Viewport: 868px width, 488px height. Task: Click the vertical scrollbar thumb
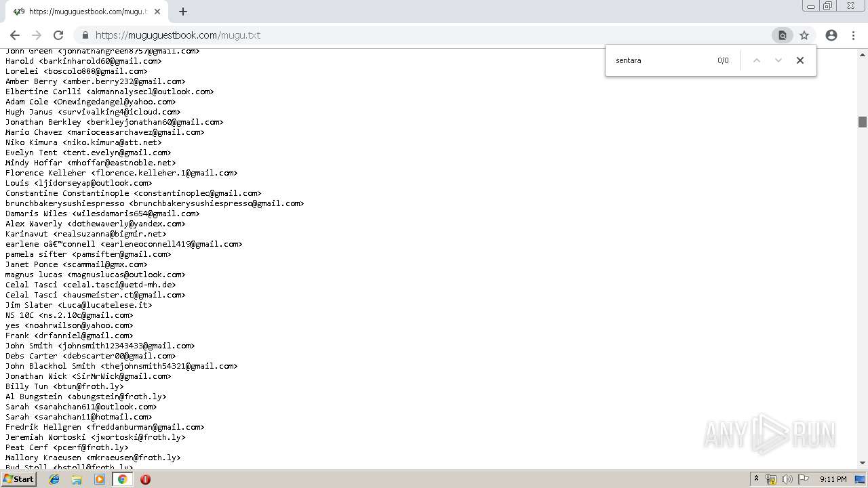[x=863, y=122]
